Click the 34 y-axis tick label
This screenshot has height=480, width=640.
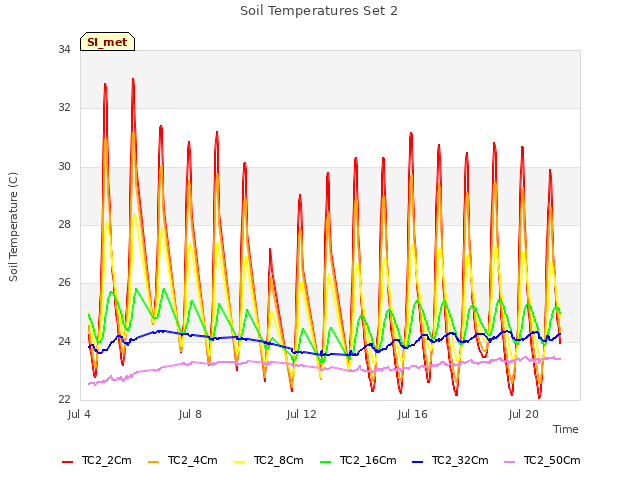coord(64,49)
